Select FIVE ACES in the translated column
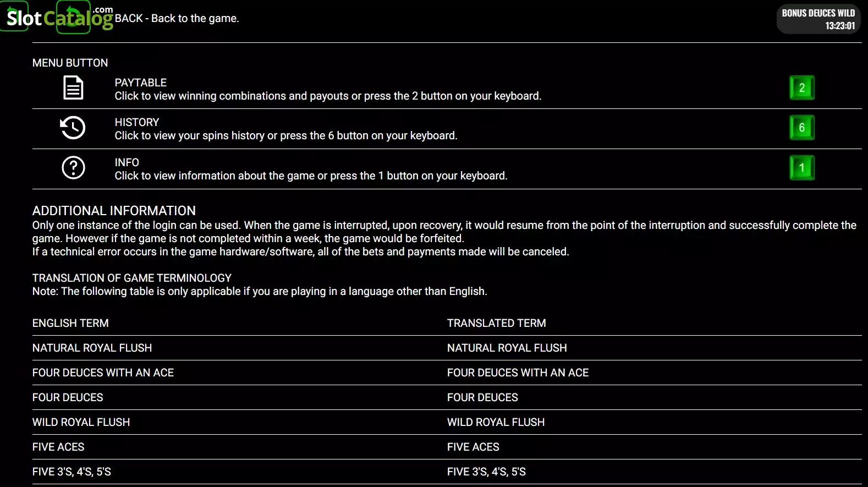Viewport: 868px width, 487px height. coord(473,447)
